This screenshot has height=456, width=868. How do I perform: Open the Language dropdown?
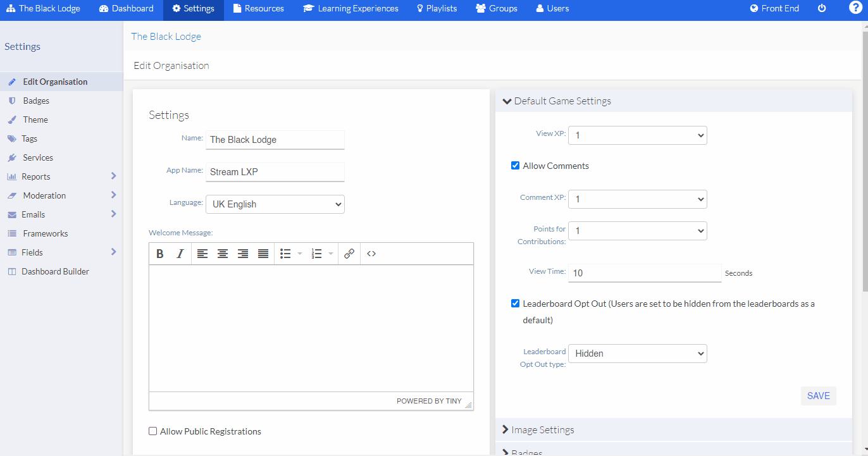[x=275, y=204]
